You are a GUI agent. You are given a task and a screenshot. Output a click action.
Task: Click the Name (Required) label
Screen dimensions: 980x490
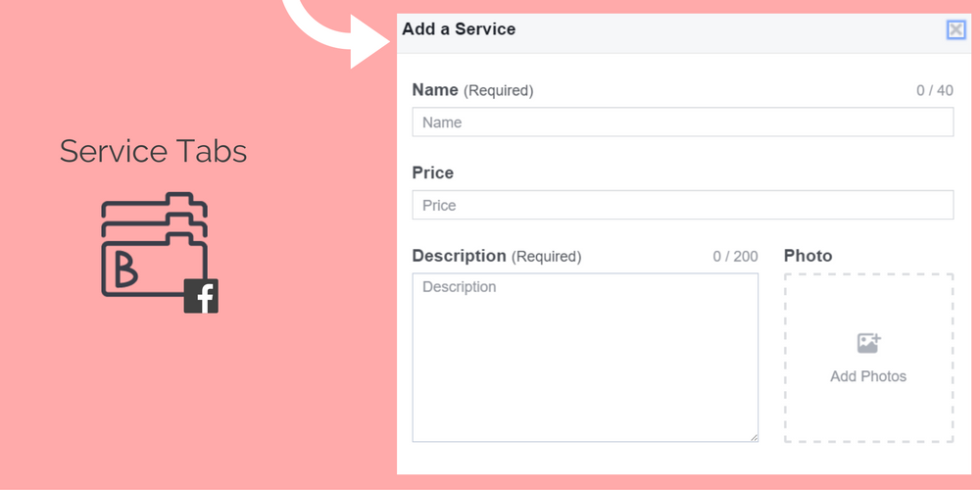pos(472,90)
